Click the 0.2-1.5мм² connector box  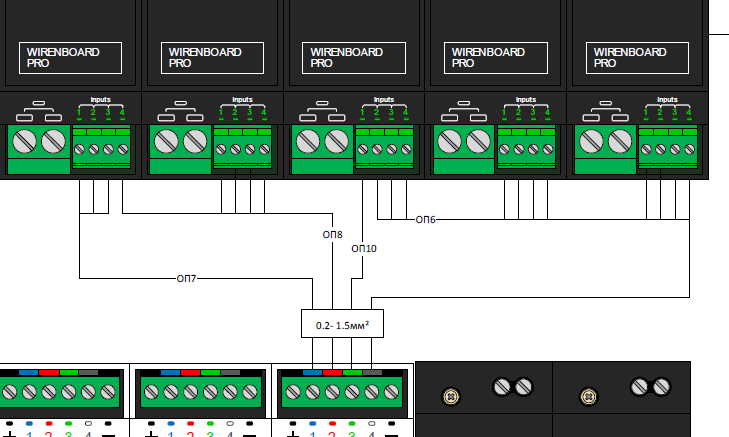click(x=343, y=324)
